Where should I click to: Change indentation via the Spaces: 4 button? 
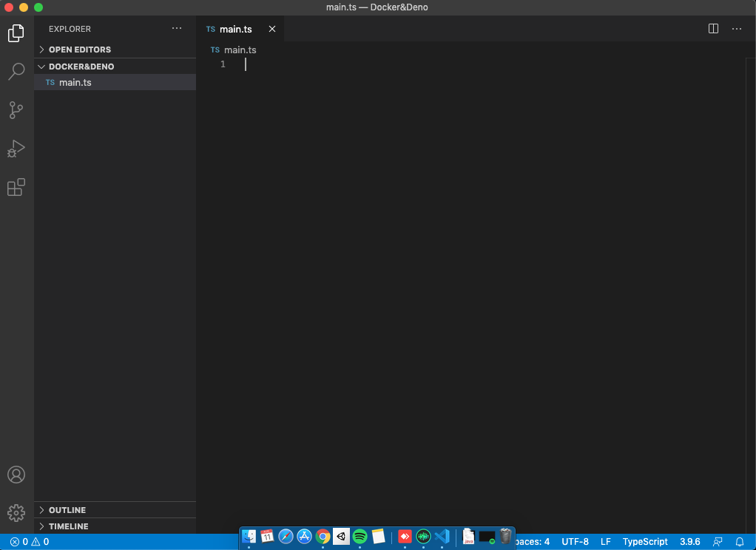point(534,541)
